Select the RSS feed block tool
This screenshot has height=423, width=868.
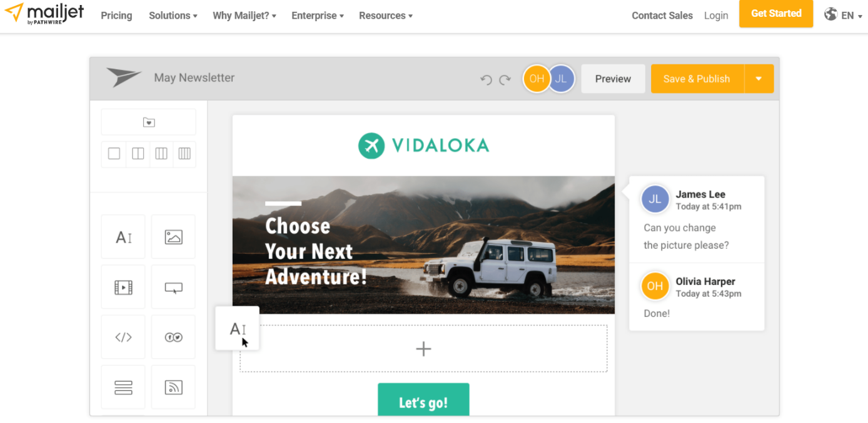(x=173, y=387)
